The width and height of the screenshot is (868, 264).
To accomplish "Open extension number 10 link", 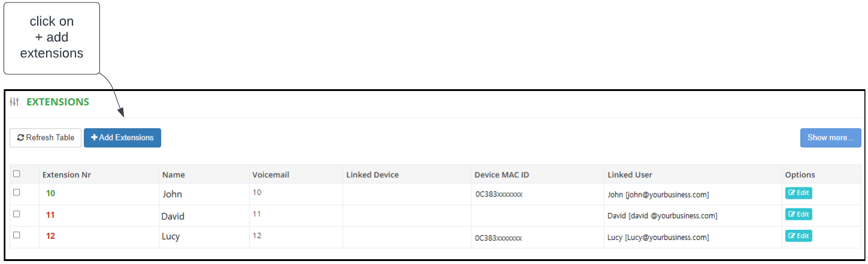I will pos(50,193).
